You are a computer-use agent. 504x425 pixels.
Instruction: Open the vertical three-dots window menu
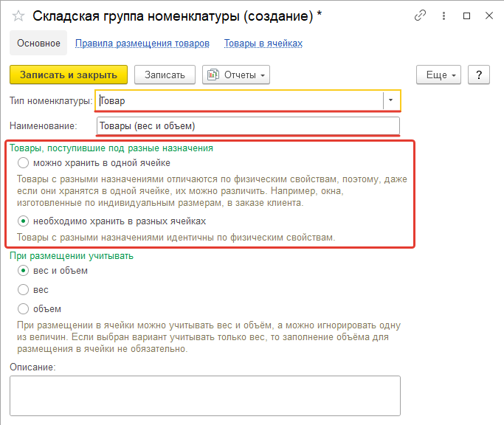pos(443,15)
